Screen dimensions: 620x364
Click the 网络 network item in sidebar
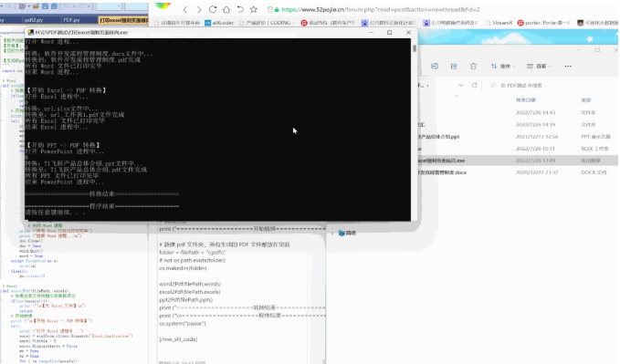347,234
